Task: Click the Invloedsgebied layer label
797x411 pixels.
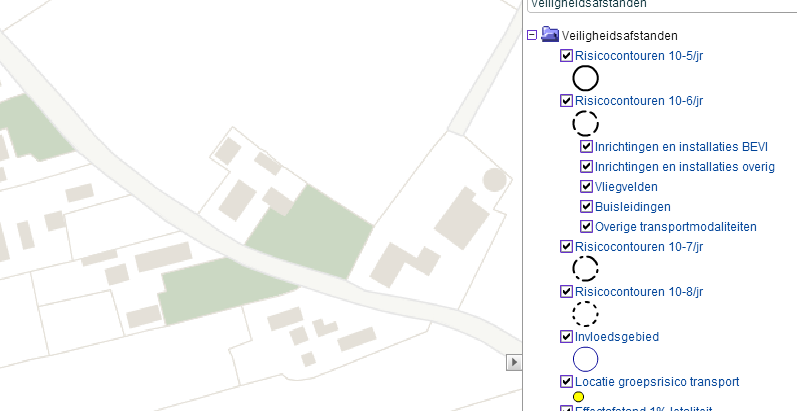Action: tap(617, 337)
